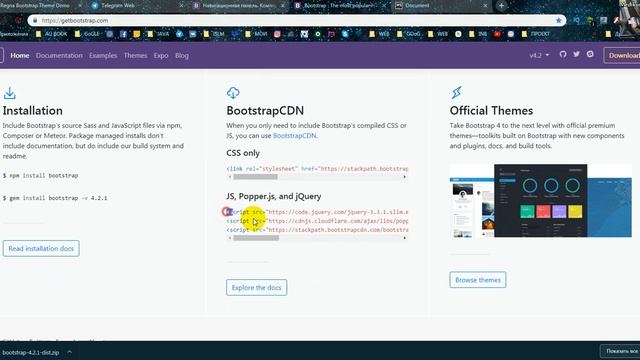Open the Bootstrap Twitter icon link
The height and width of the screenshot is (360, 640).
click(576, 54)
